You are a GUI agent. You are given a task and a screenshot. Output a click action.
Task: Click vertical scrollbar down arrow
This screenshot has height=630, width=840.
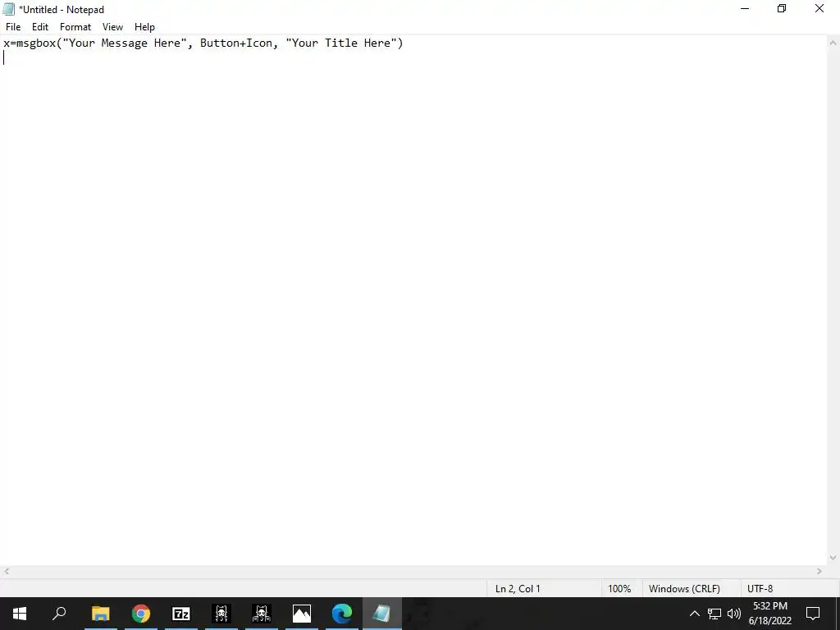(x=833, y=558)
